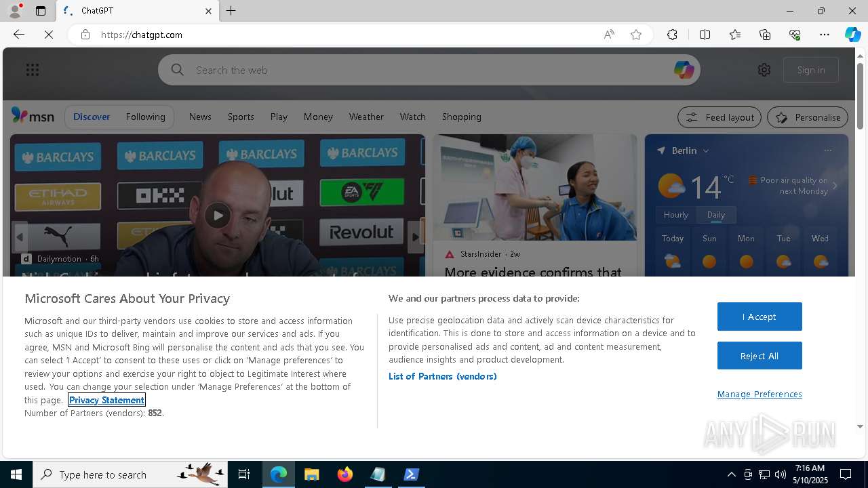Click the Sign in button
The height and width of the screenshot is (488, 868).
pyautogui.click(x=811, y=70)
